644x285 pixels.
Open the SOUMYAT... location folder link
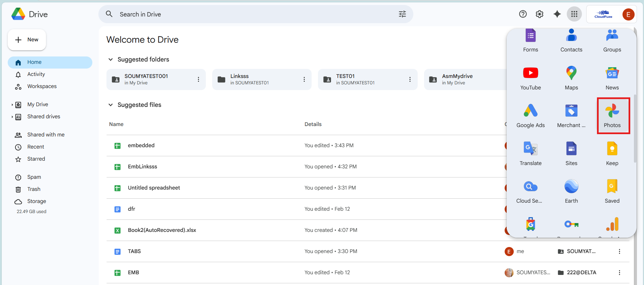(577, 251)
